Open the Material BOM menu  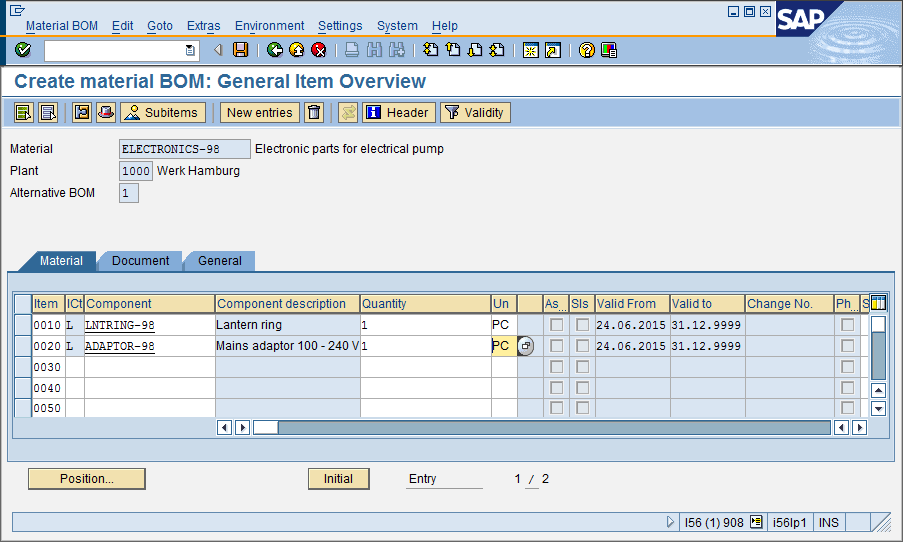pos(62,26)
